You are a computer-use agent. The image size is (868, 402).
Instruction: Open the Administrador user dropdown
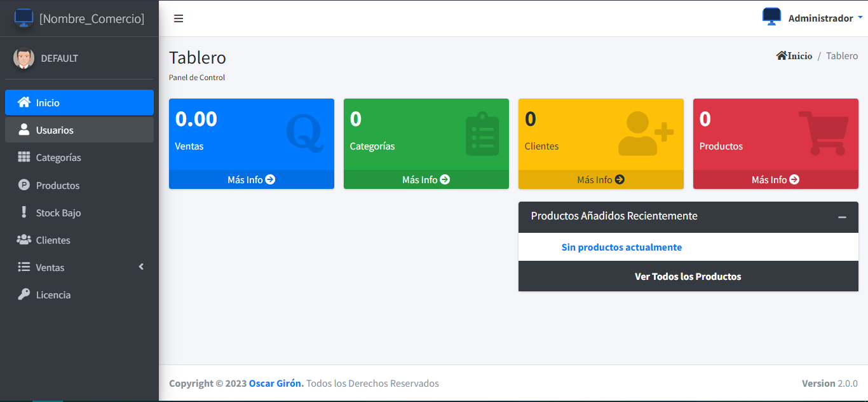(x=820, y=18)
